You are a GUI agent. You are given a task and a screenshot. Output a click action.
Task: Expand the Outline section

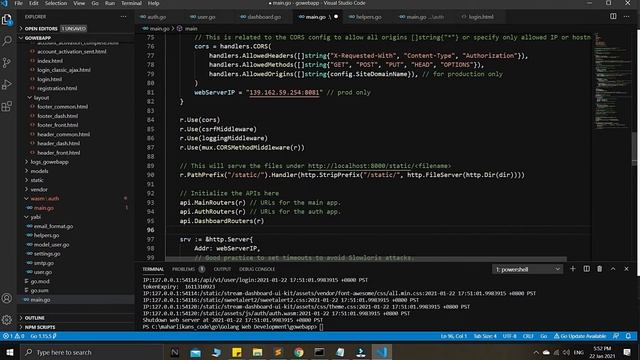(x=34, y=318)
